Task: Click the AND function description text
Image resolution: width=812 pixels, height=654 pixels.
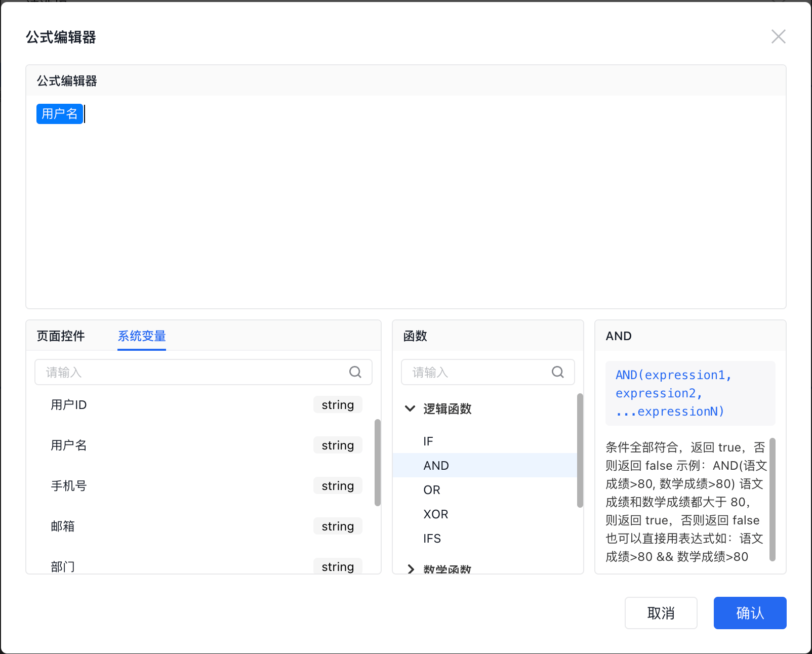Action: (x=686, y=502)
